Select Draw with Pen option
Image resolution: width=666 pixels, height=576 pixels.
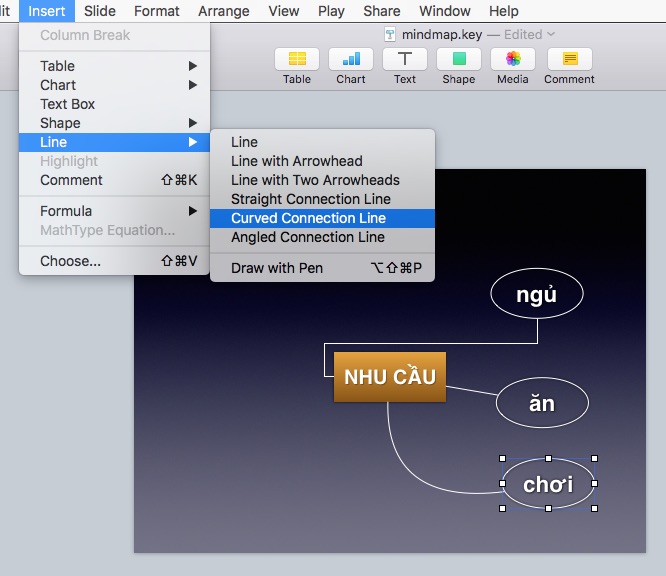point(277,268)
